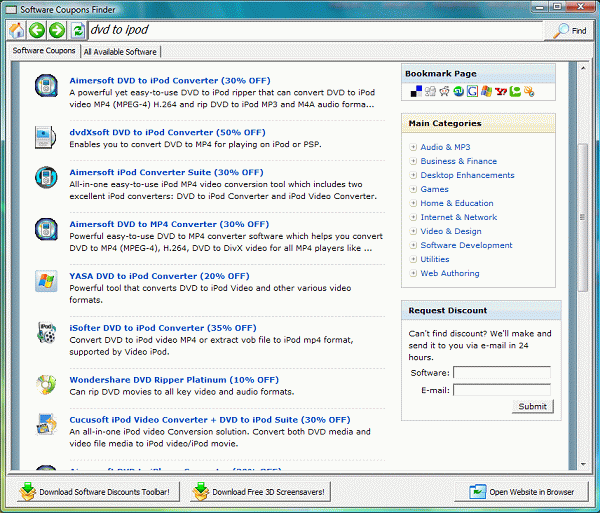The height and width of the screenshot is (513, 600).
Task: Click the Find search button
Action: [569, 31]
